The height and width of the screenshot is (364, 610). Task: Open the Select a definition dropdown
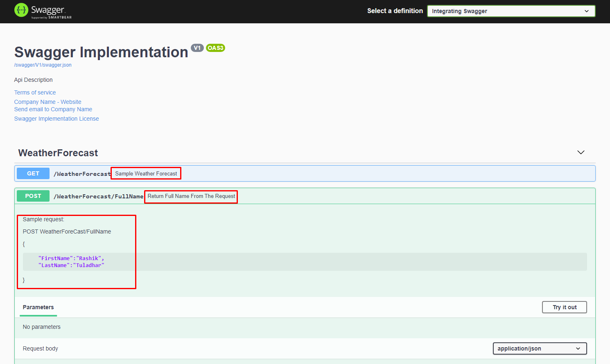[511, 11]
